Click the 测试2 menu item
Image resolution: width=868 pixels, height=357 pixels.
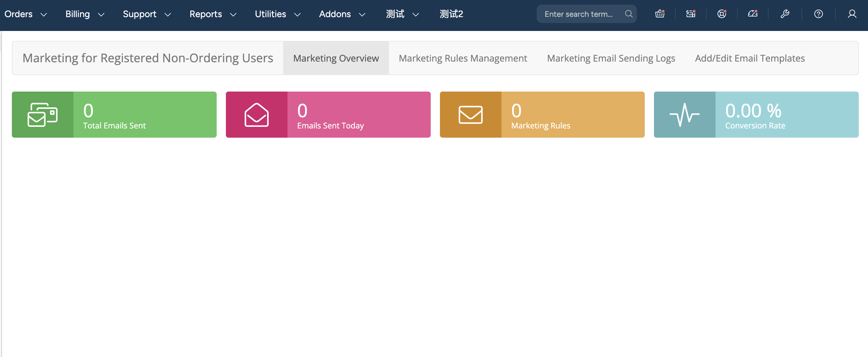click(x=451, y=14)
